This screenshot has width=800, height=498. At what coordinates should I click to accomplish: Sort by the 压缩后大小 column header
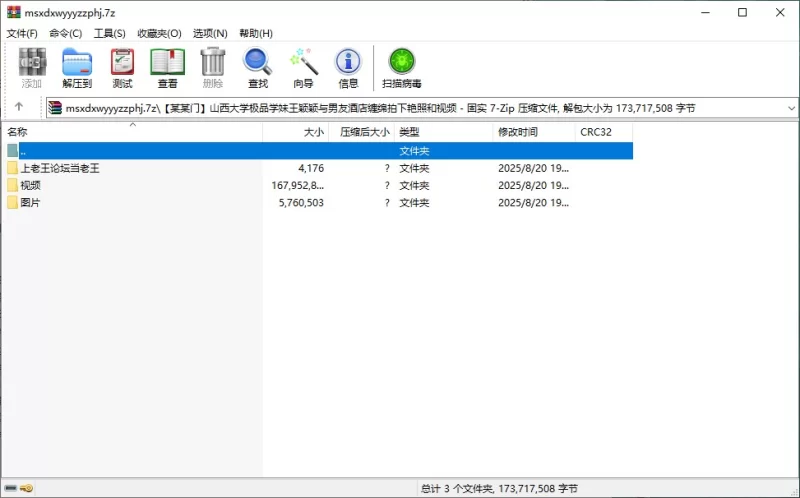(362, 132)
